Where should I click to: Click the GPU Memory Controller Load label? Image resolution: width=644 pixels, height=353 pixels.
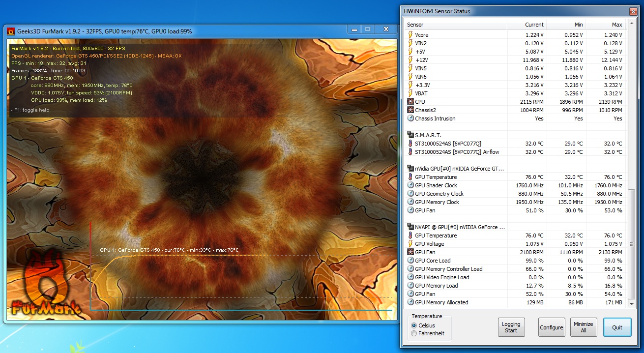(449, 269)
